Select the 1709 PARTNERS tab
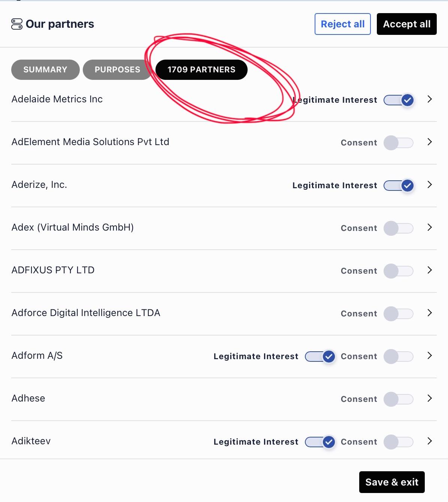Screen dimensions: 448x502 click(x=202, y=70)
